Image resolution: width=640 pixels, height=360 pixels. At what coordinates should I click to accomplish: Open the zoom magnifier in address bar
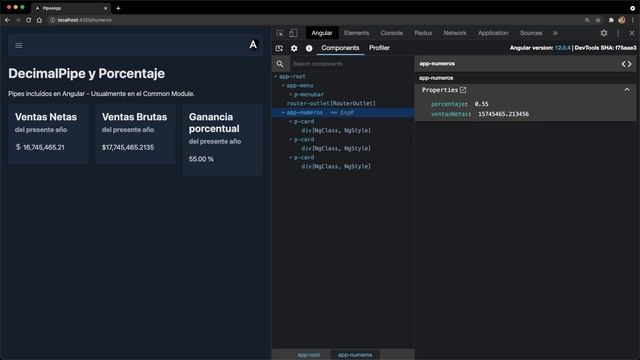coord(587,20)
